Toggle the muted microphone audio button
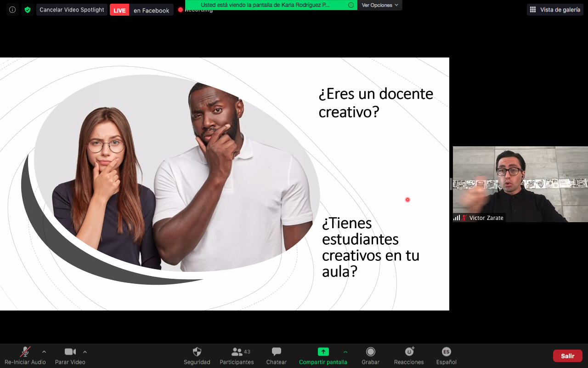The height and width of the screenshot is (368, 588). click(25, 352)
